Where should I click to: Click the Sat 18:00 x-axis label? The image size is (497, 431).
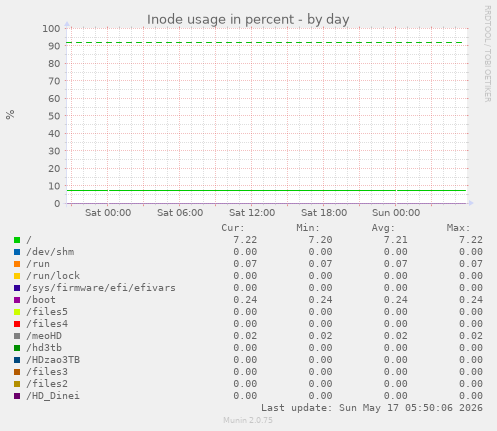pyautogui.click(x=324, y=213)
